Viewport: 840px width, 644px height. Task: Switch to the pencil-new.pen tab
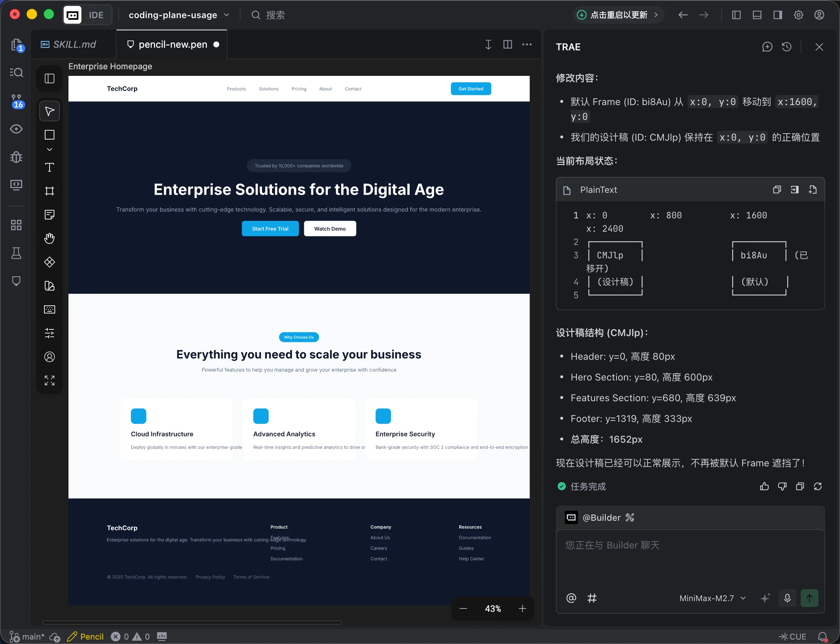[x=172, y=44]
